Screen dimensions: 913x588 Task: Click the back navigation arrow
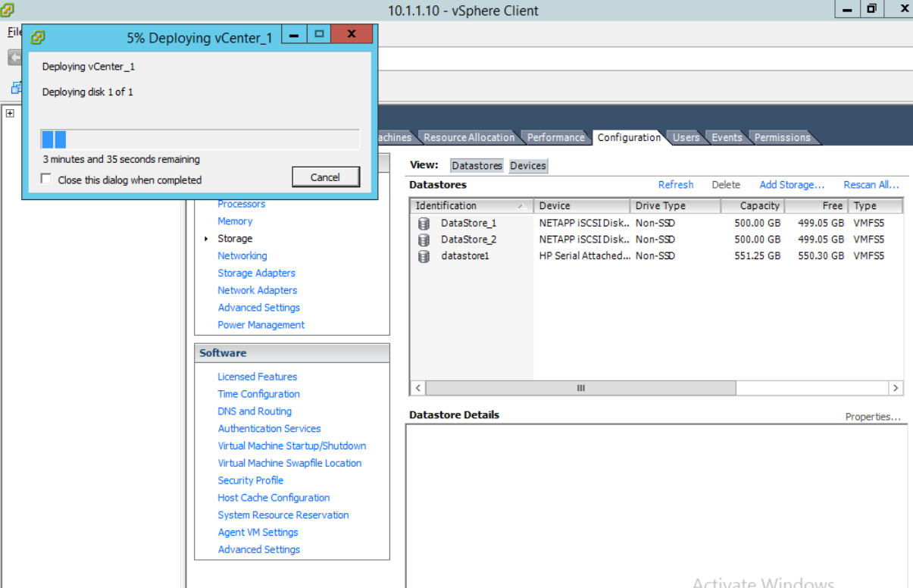point(16,57)
